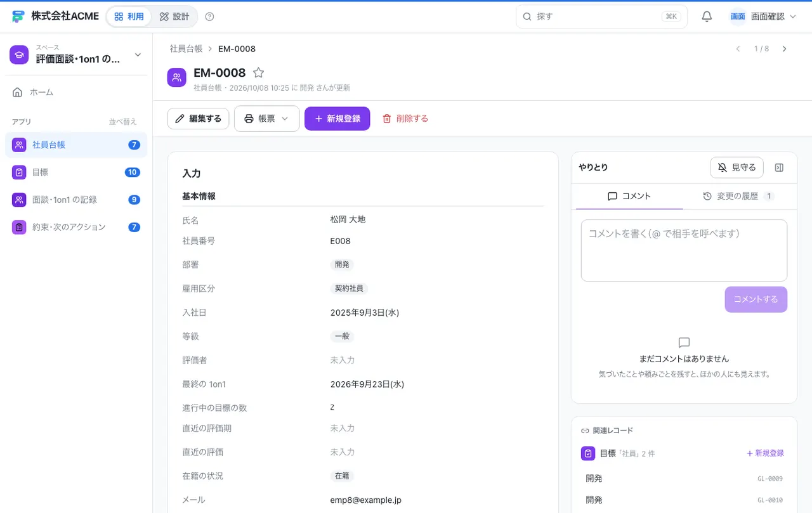
Task: Click the purple 新規登録 button
Action: tap(337, 119)
